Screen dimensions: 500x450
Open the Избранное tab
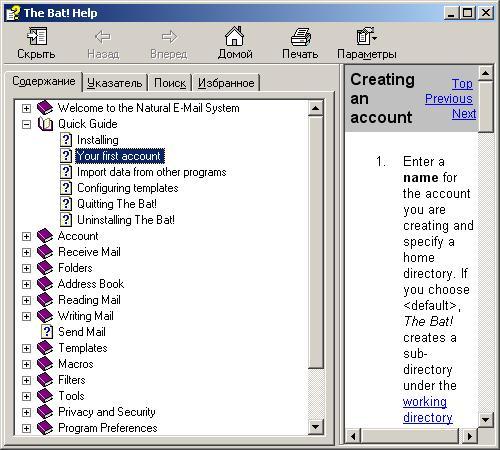tap(226, 83)
